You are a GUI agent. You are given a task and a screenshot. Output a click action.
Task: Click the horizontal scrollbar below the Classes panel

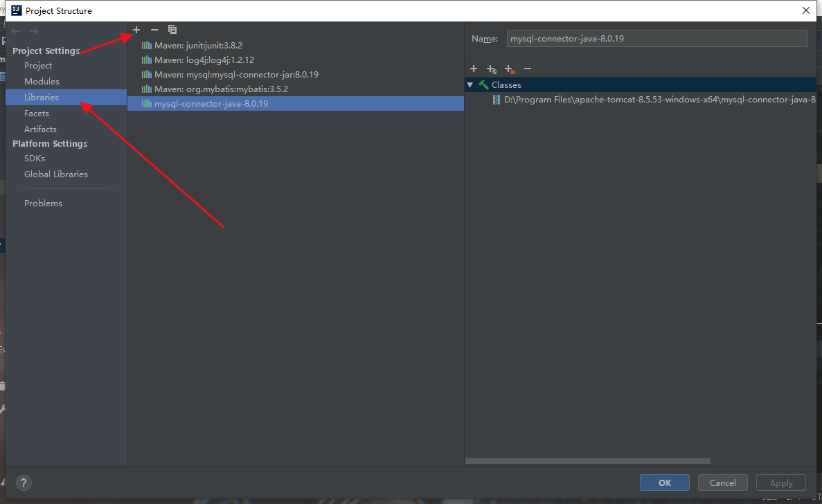coord(587,460)
